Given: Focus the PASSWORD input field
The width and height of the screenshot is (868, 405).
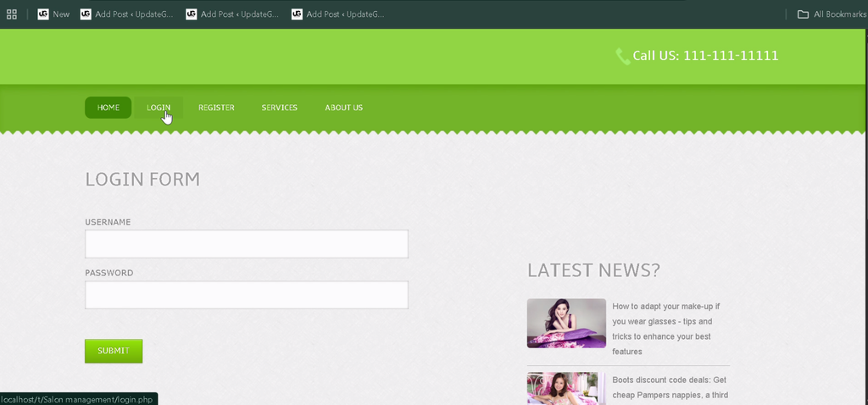Looking at the screenshot, I should (247, 295).
